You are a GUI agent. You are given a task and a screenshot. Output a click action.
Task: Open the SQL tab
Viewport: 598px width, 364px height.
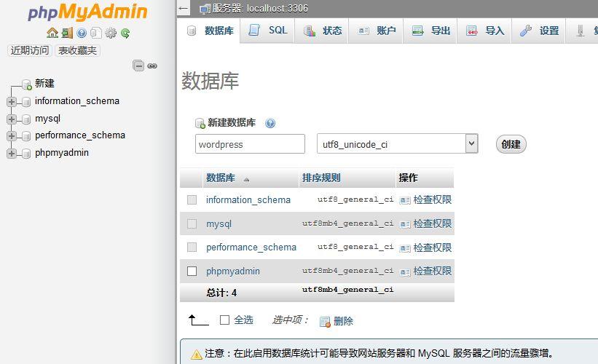point(267,31)
